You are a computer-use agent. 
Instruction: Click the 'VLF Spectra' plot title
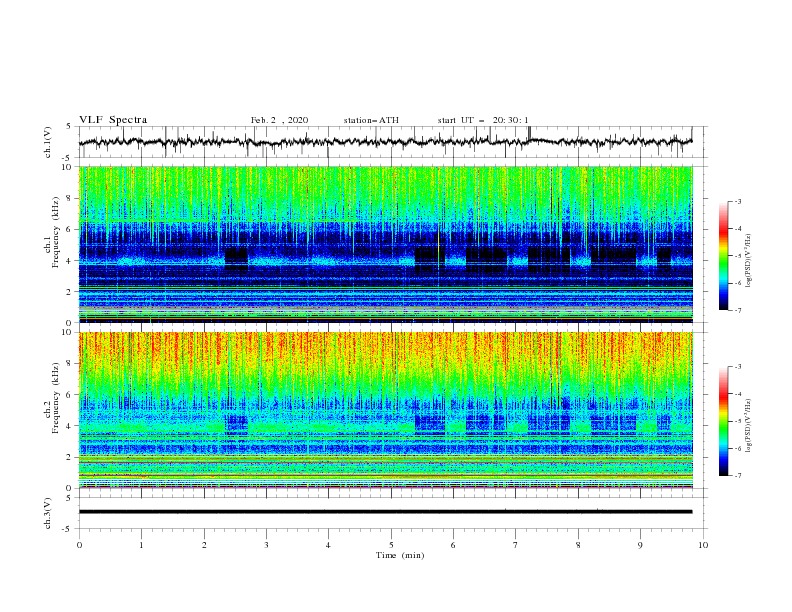point(113,120)
